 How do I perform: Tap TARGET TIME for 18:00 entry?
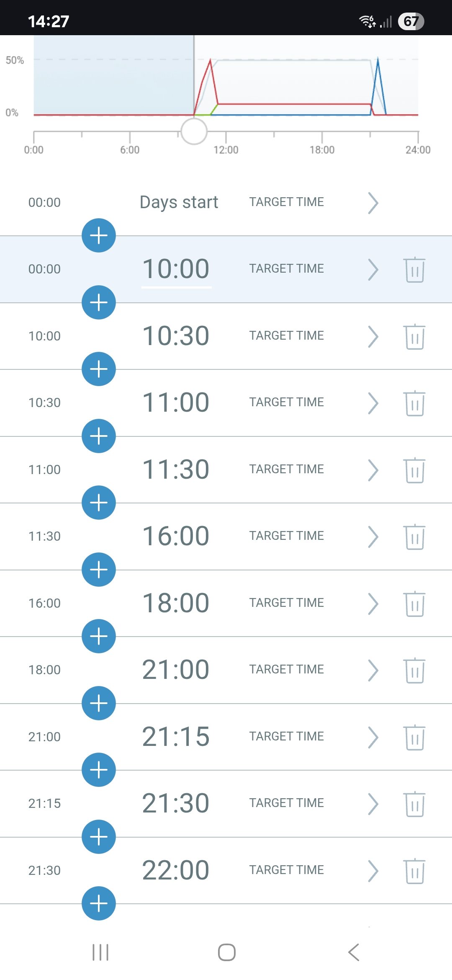coord(287,603)
